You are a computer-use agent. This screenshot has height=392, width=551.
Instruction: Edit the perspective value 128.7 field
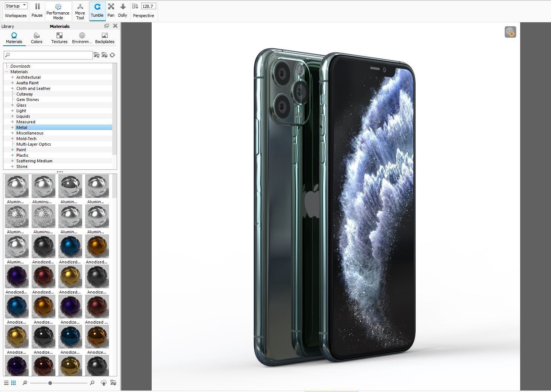click(x=148, y=6)
